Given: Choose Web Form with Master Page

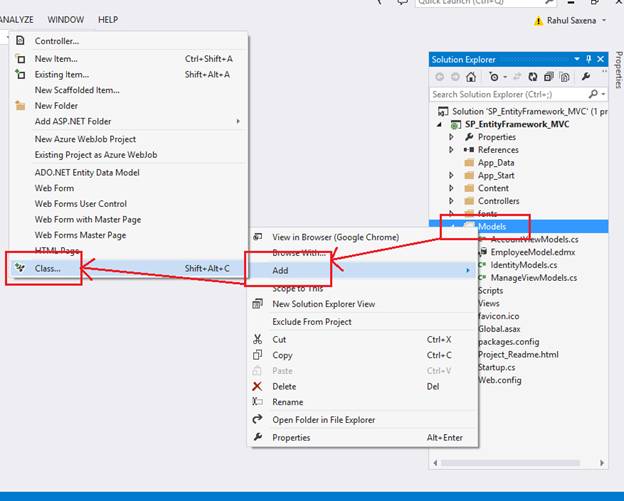Looking at the screenshot, I should [88, 219].
